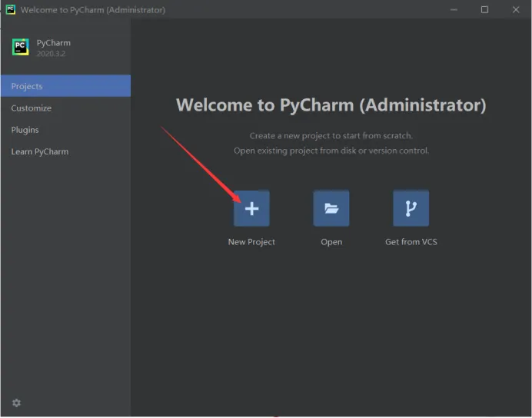Click the Welcome to PyCharm (Administrator) heading
The height and width of the screenshot is (418, 532).
coord(331,104)
